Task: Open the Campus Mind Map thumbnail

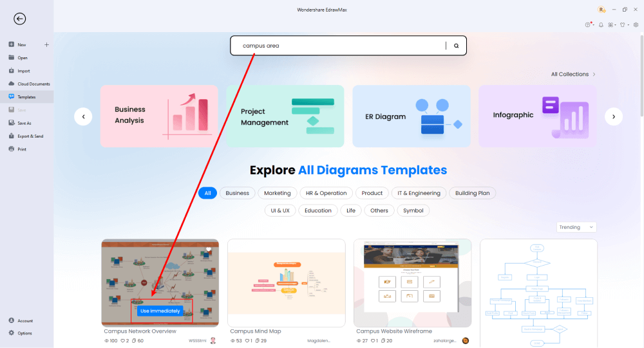Action: click(x=287, y=283)
